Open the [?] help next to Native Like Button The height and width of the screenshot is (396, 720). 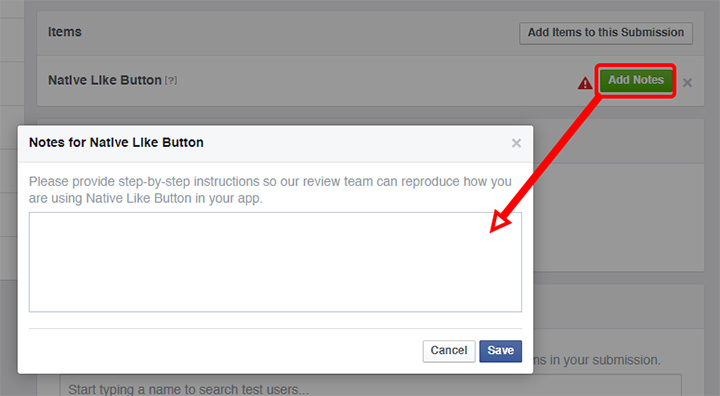(x=171, y=80)
